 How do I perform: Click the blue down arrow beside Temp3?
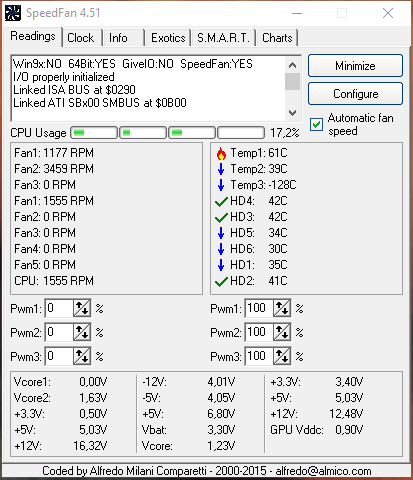(x=221, y=185)
